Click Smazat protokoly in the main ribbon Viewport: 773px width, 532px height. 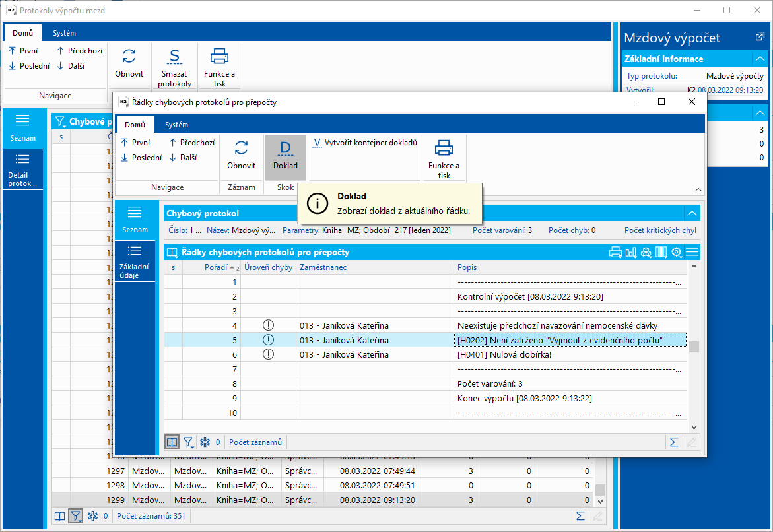tap(175, 67)
